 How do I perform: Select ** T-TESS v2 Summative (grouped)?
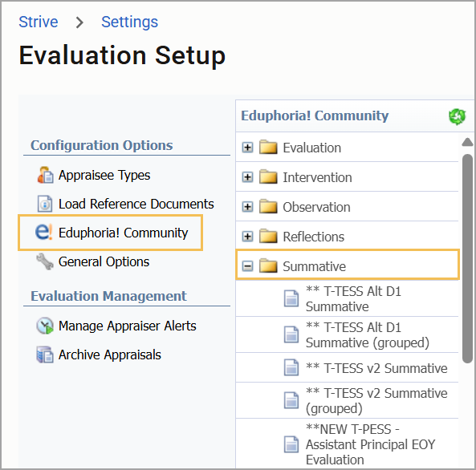376,401
